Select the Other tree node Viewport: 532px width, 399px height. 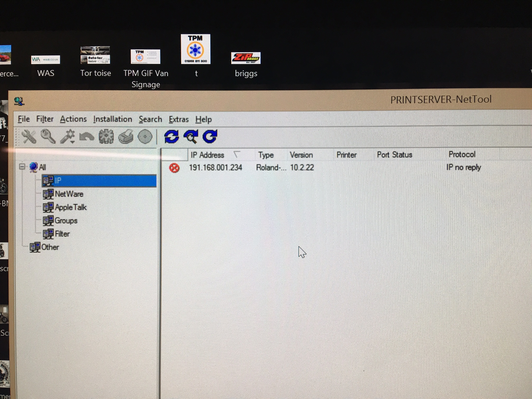pyautogui.click(x=50, y=247)
